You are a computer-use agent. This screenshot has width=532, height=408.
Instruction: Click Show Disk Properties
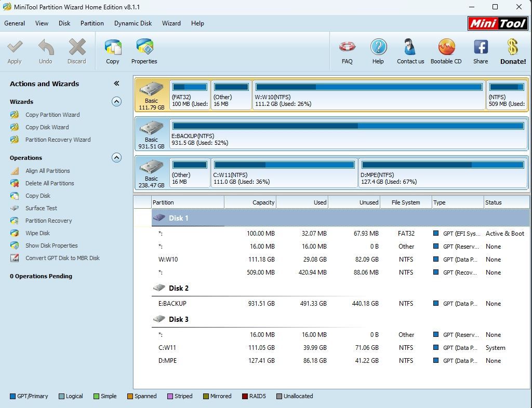pyautogui.click(x=51, y=246)
